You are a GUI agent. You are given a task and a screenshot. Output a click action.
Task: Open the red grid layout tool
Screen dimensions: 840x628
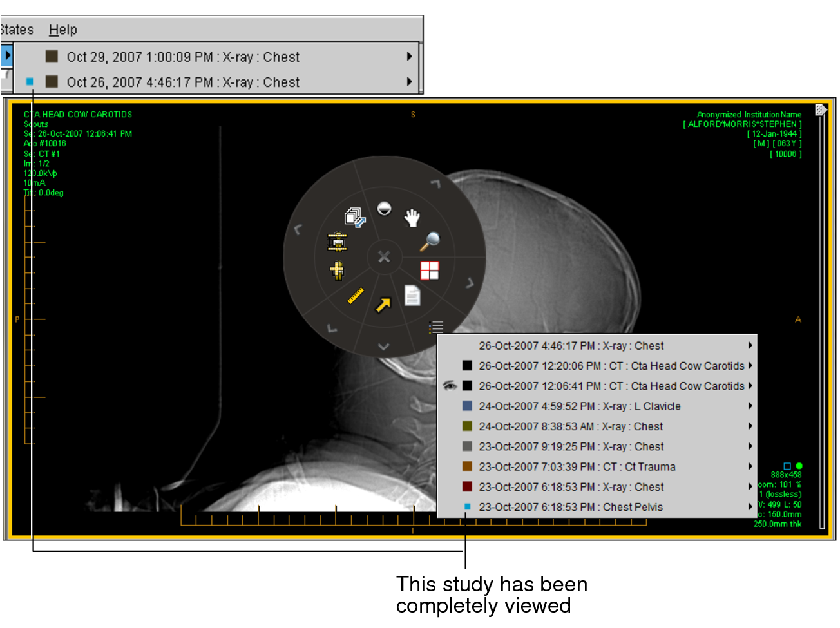click(x=430, y=271)
